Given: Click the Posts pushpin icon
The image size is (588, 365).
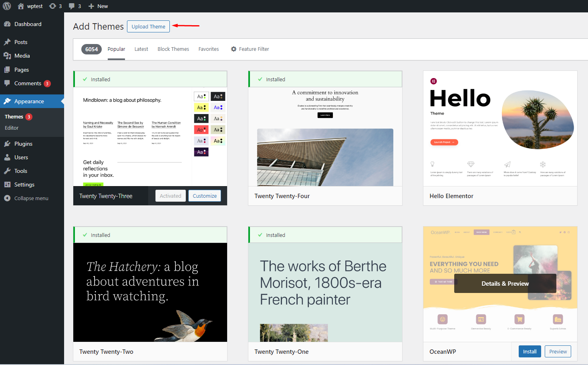Looking at the screenshot, I should click(7, 42).
